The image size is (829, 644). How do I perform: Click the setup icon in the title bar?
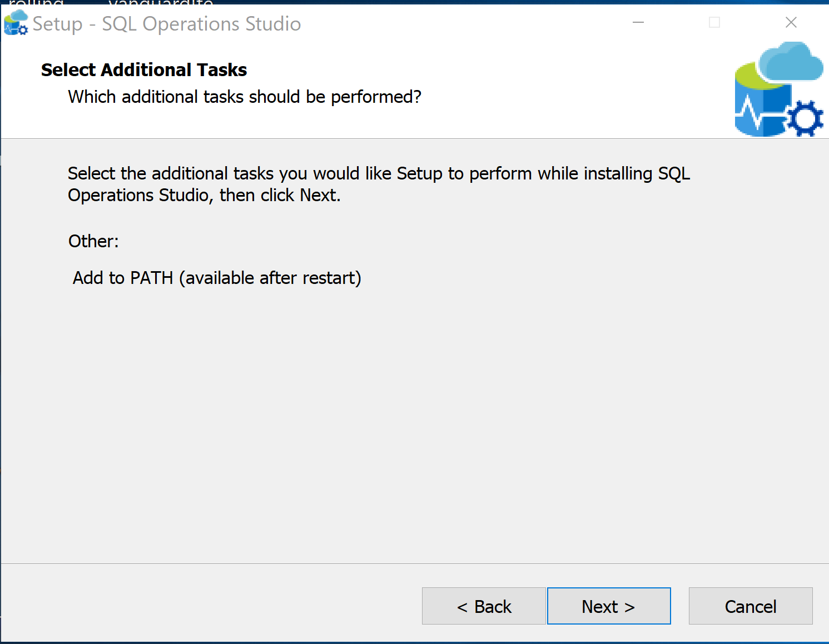[16, 23]
